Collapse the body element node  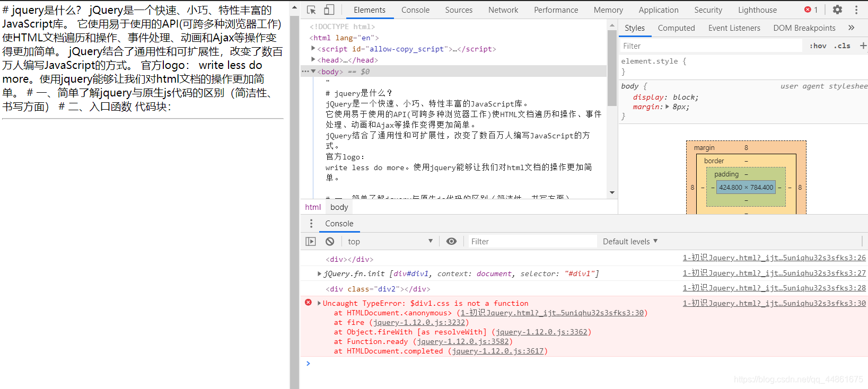tap(313, 71)
